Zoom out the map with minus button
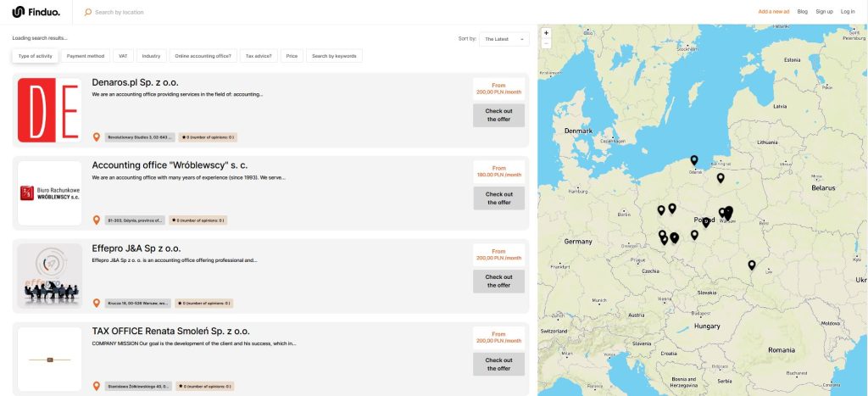The image size is (868, 396). (547, 42)
